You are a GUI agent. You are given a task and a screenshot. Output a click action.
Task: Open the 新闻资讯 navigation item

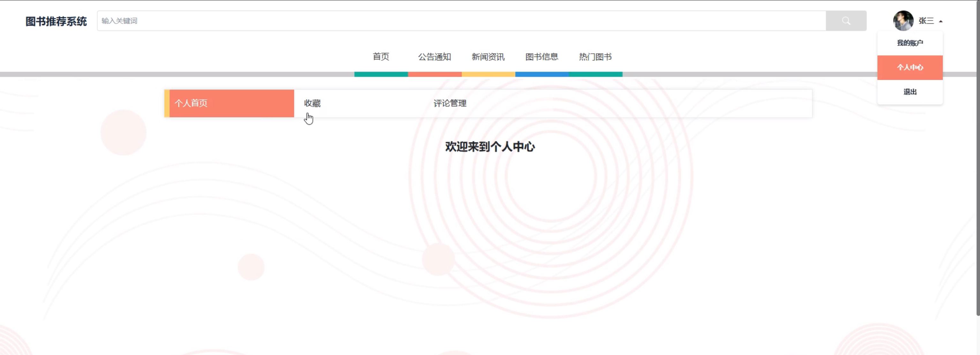click(x=488, y=57)
